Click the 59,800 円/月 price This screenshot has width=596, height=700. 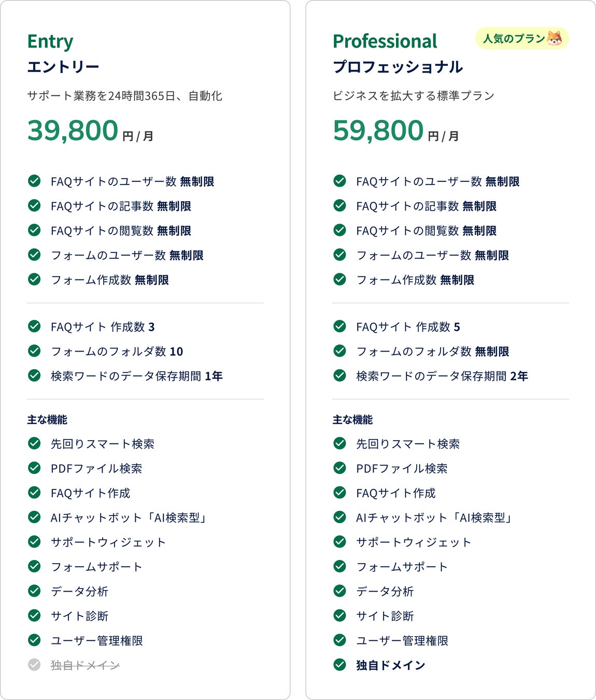click(x=395, y=131)
